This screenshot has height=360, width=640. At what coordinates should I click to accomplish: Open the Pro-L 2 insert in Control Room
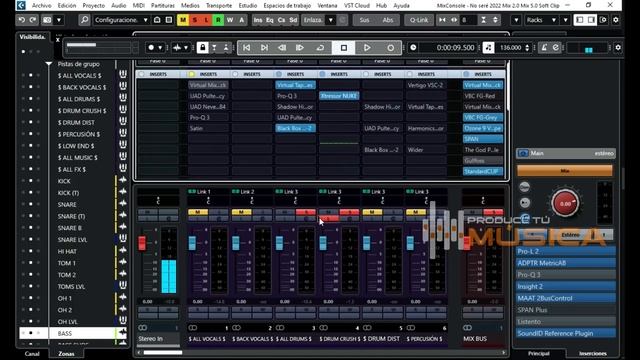(x=565, y=251)
